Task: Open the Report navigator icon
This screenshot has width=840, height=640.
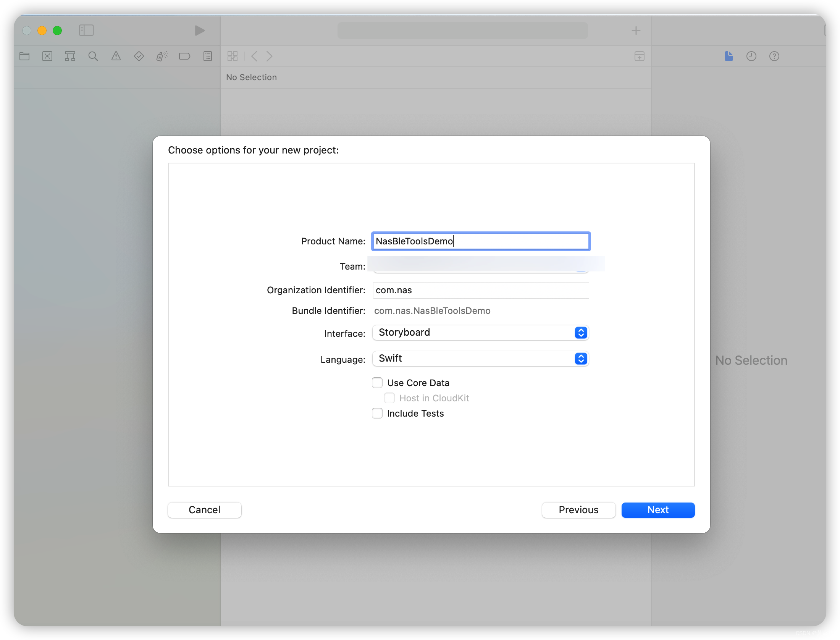Action: pyautogui.click(x=207, y=56)
